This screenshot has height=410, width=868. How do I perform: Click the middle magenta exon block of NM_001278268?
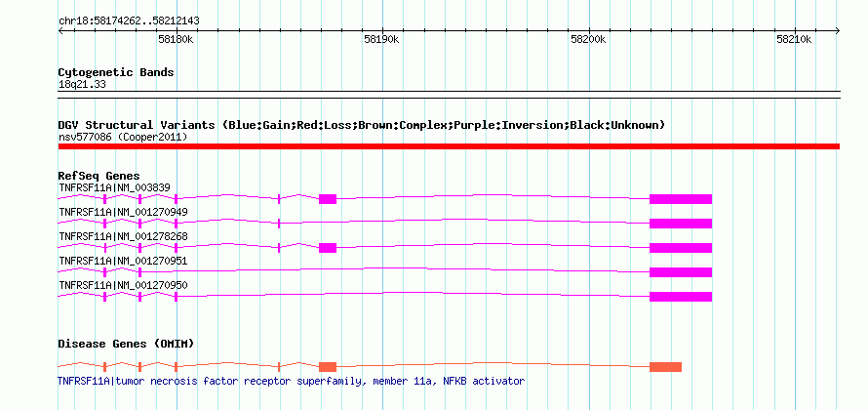pyautogui.click(x=328, y=248)
